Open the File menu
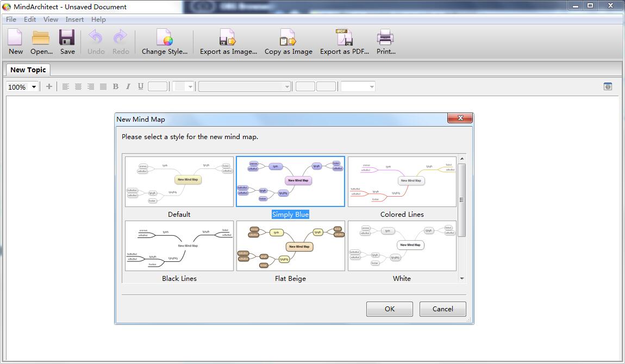Screen dimensions: 625x364 coord(11,19)
